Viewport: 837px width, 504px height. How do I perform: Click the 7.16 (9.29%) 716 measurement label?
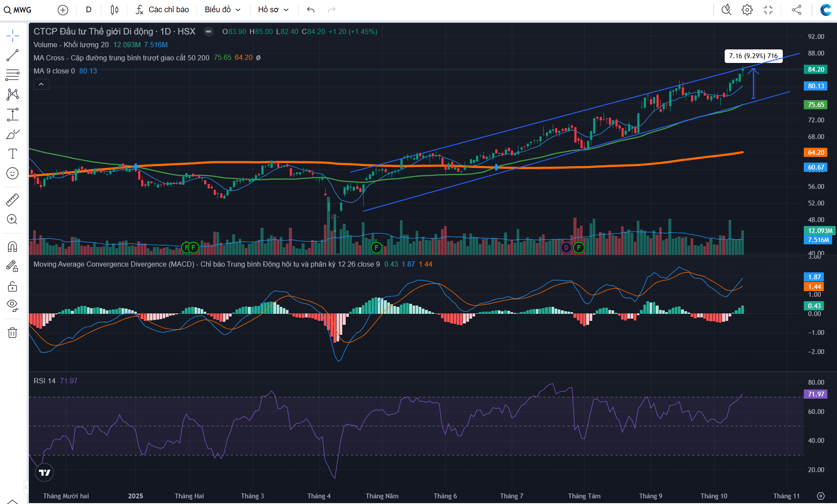pos(754,56)
